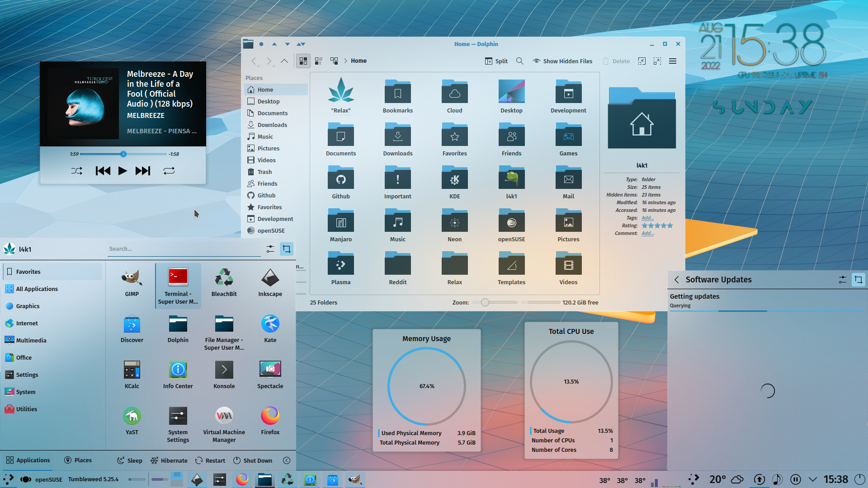Toggle media pause icon in system tray
This screenshot has height=488, width=868.
pos(796,479)
